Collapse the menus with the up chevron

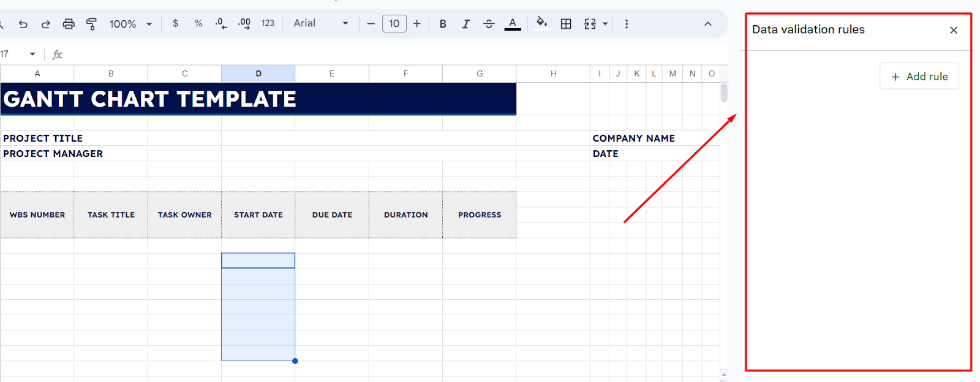click(708, 24)
